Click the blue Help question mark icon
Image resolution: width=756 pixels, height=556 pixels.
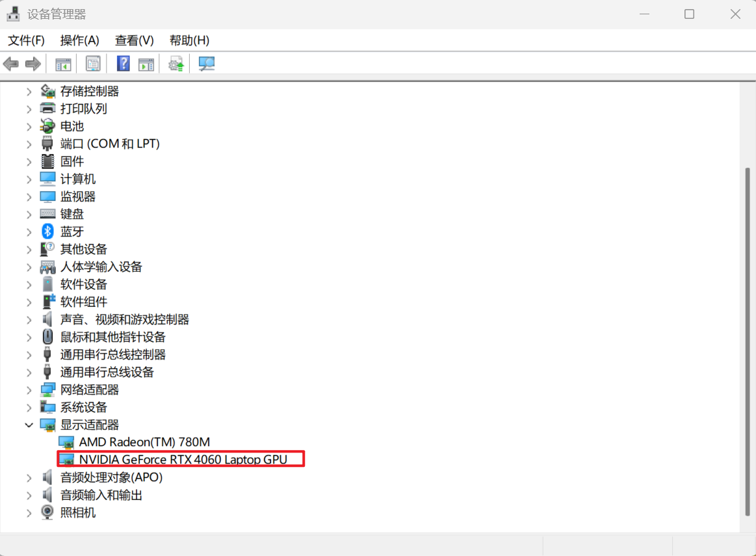tap(124, 64)
